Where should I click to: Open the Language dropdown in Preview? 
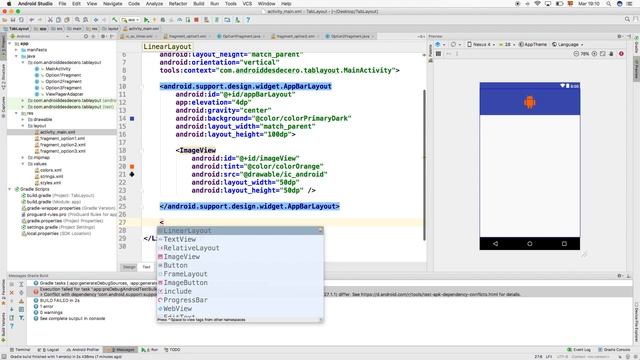[567, 44]
